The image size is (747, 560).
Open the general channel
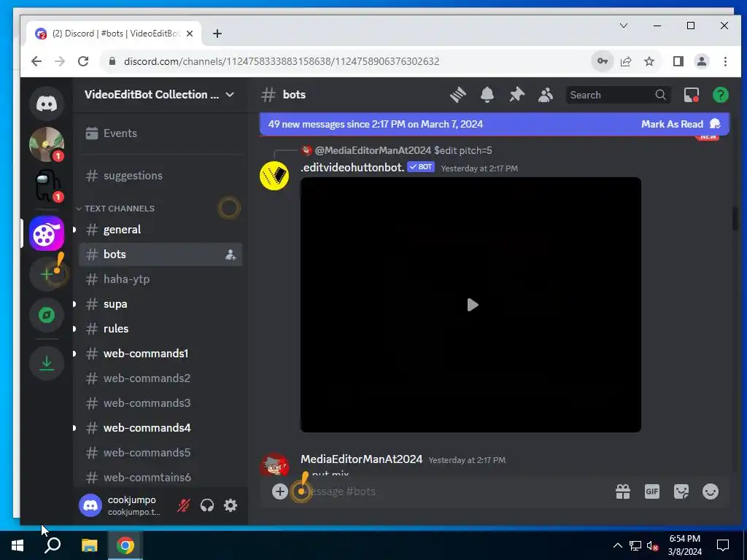(x=160, y=230)
